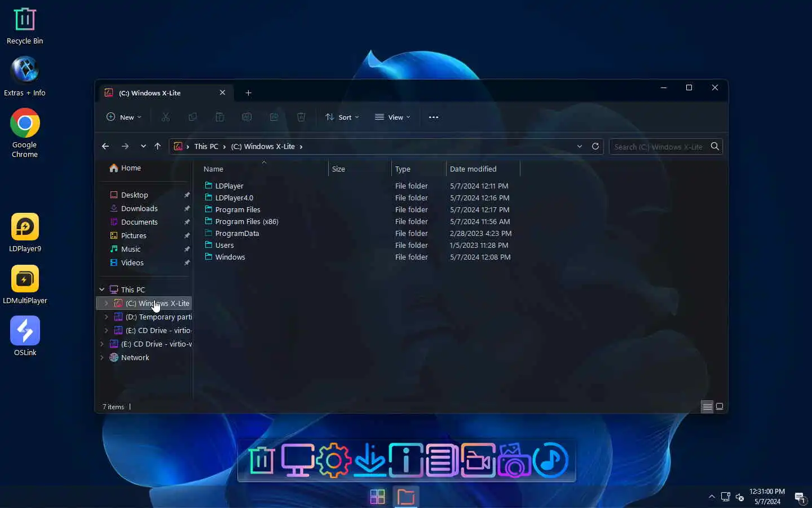Click the Share icon in toolbar
The image size is (812, 508).
(x=273, y=117)
